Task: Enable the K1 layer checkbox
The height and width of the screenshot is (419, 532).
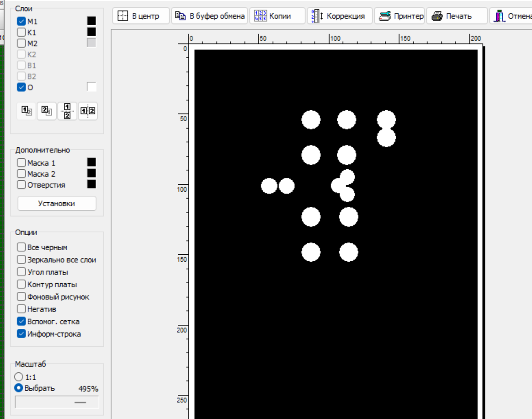Action: [21, 32]
